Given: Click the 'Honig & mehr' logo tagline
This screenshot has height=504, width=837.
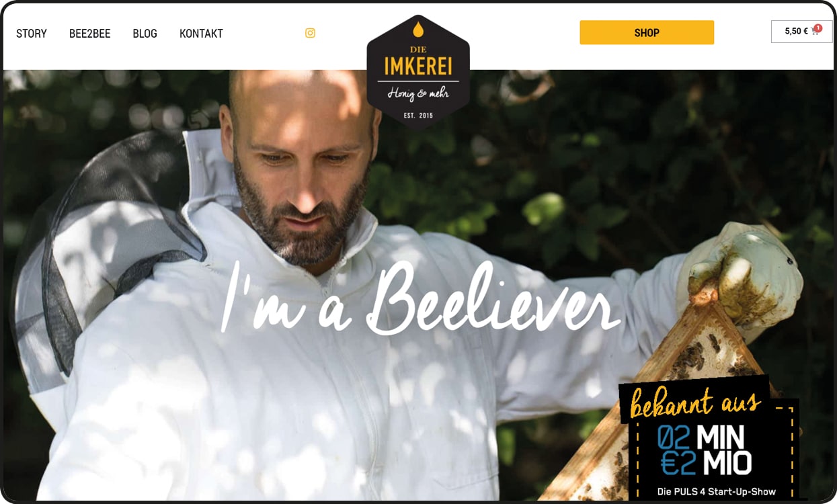Looking at the screenshot, I should [x=418, y=93].
